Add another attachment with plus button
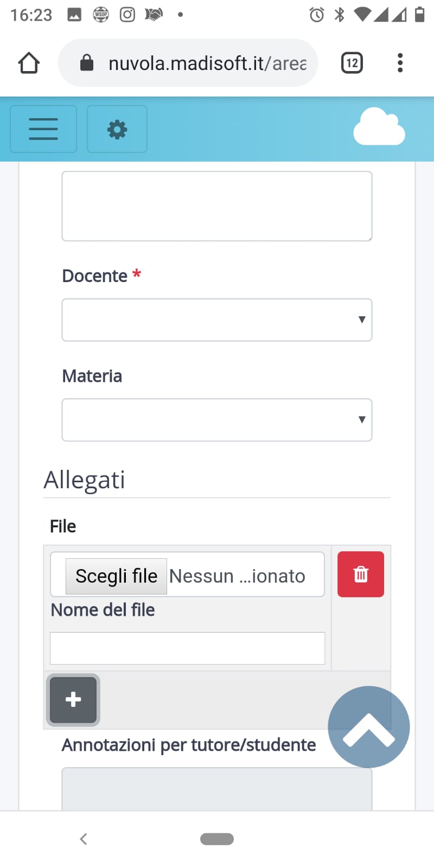 [73, 700]
